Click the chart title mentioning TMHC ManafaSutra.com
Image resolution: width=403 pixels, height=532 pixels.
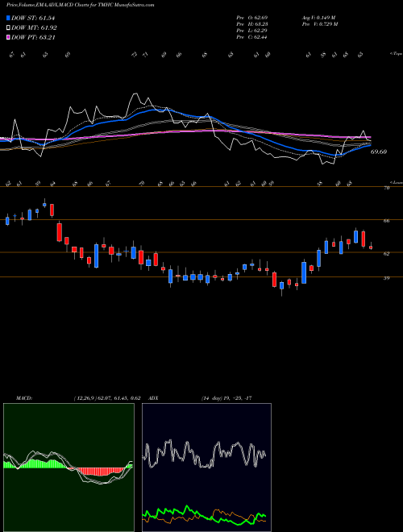[x=81, y=6]
